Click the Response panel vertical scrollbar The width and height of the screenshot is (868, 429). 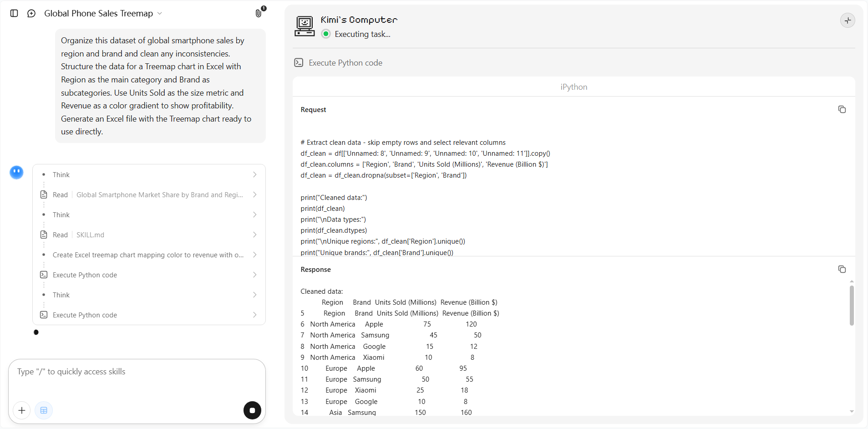[852, 305]
